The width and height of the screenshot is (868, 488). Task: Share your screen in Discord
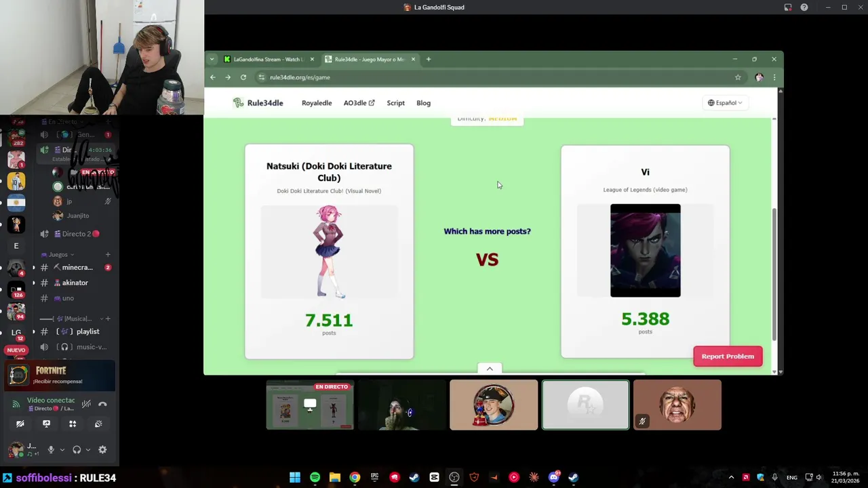tap(46, 424)
